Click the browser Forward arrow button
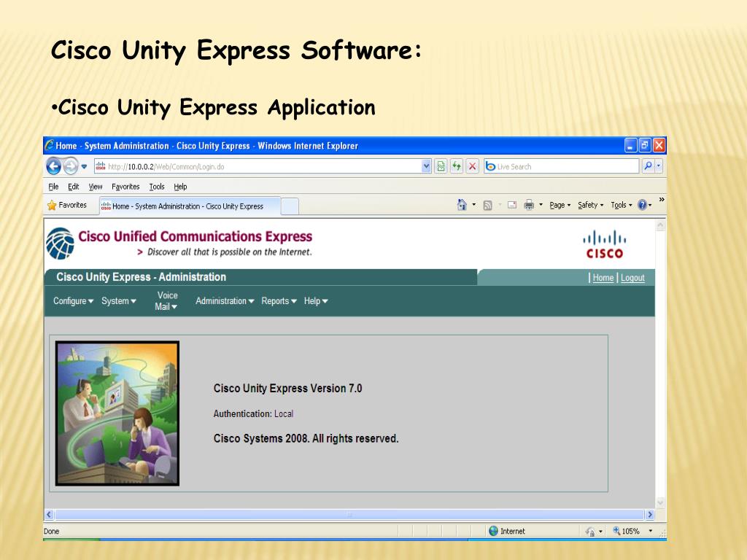747x560 pixels. click(71, 166)
